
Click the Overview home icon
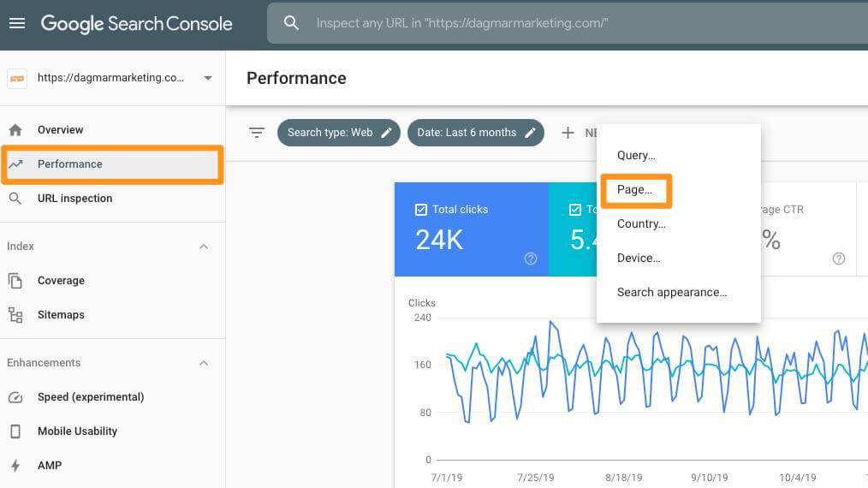(x=15, y=129)
